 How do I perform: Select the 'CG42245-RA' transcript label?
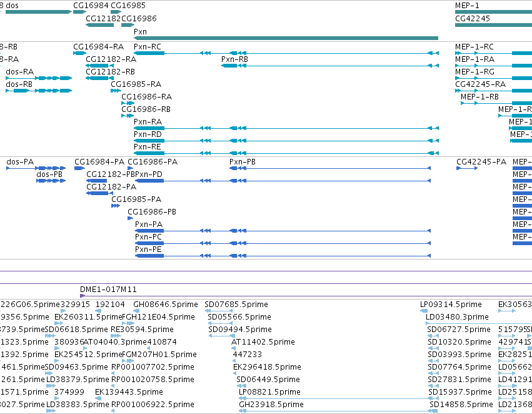tap(481, 84)
